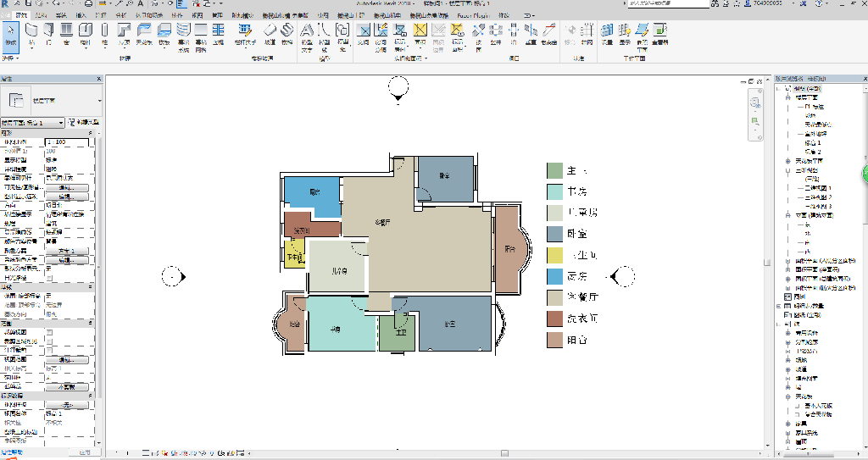Screen dimensions: 868x460
Task: Select the Door tool
Action: click(x=48, y=33)
